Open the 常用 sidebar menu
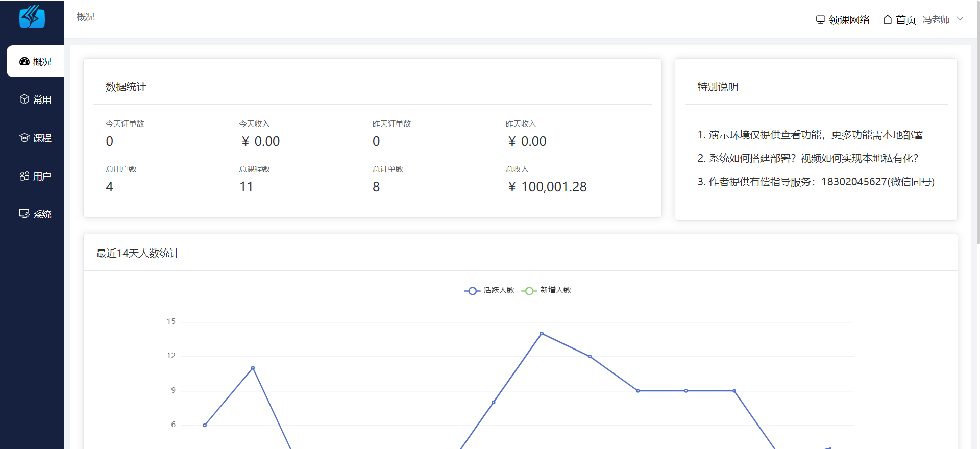This screenshot has height=449, width=980. point(35,99)
